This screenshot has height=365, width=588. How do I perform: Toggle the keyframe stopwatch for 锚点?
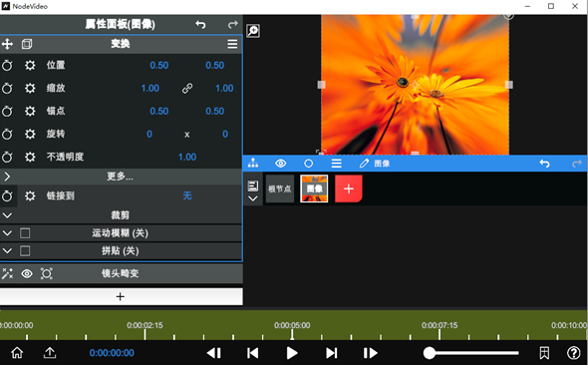[7, 111]
